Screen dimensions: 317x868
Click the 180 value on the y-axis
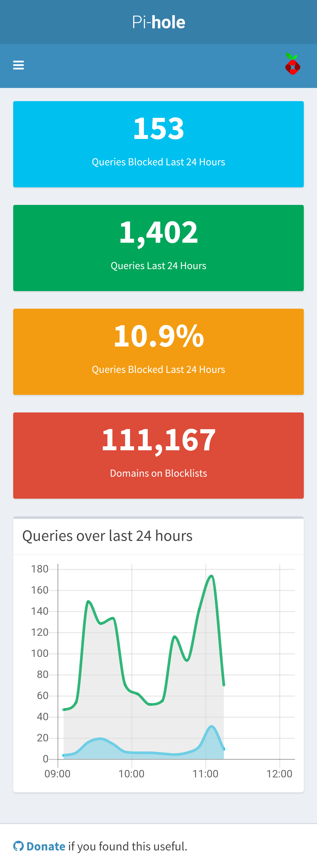(40, 569)
